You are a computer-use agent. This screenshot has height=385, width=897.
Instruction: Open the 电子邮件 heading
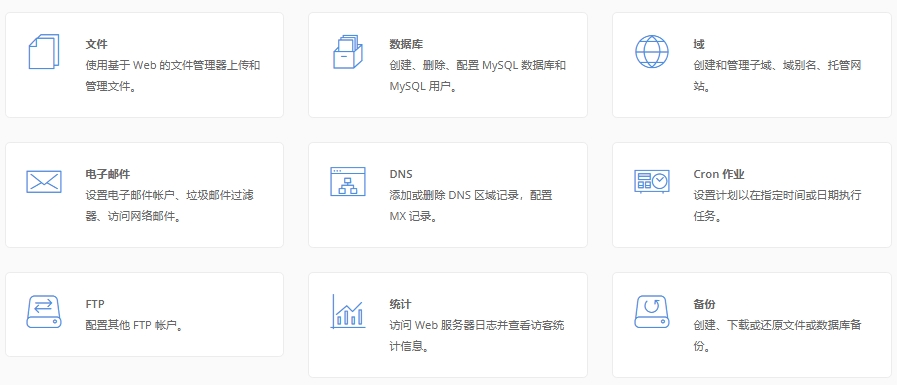tap(108, 174)
